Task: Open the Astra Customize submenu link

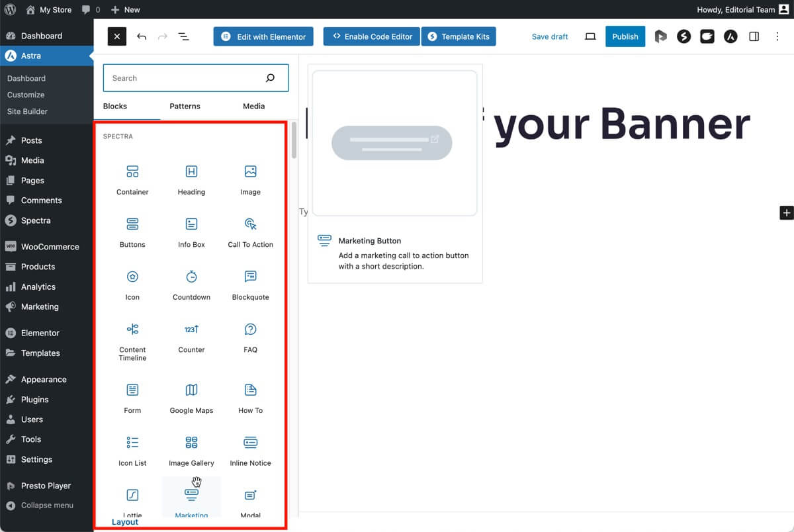Action: coord(26,95)
